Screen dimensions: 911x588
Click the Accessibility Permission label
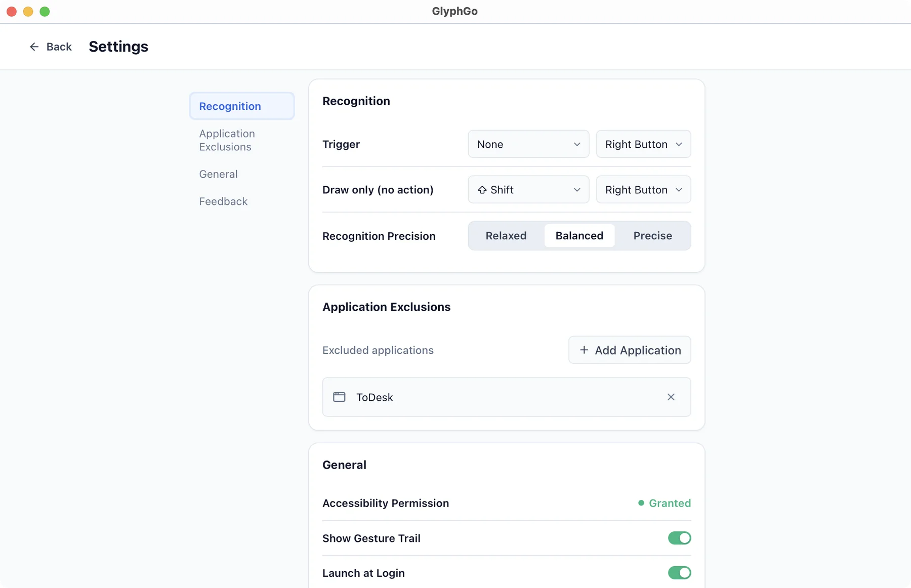point(386,503)
